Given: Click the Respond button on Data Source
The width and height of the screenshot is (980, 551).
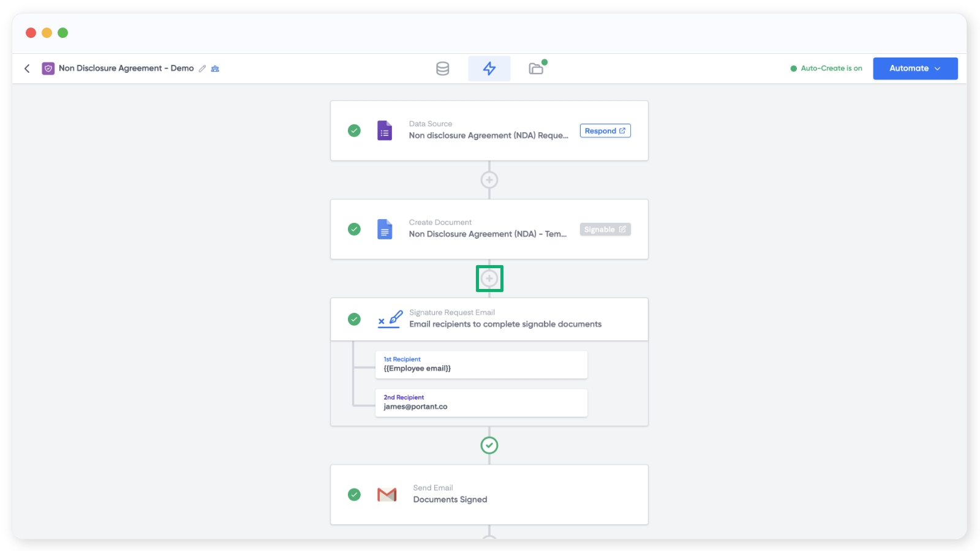Looking at the screenshot, I should [x=605, y=131].
